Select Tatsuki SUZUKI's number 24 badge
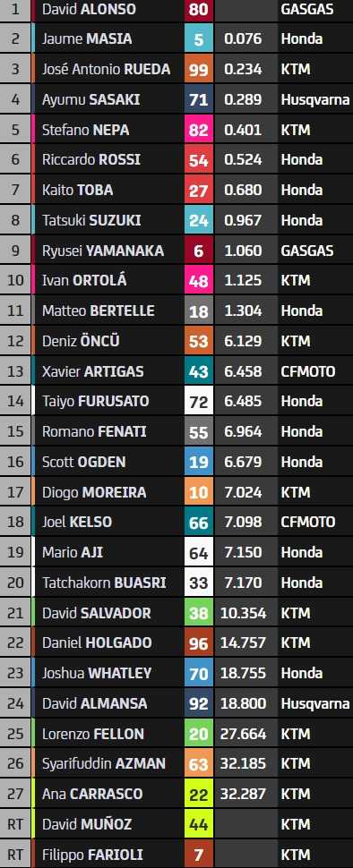Image resolution: width=353 pixels, height=868 pixels. coord(198,220)
